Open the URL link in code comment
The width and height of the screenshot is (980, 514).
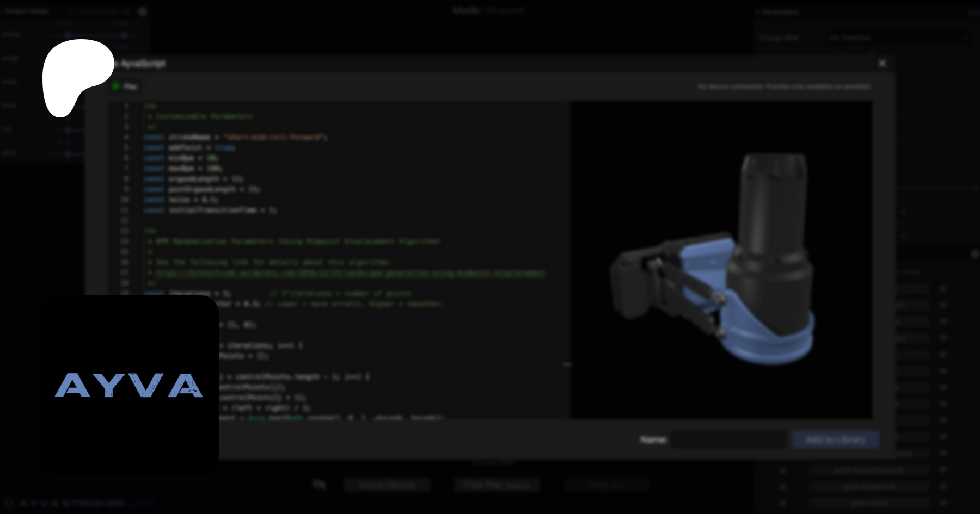[350, 273]
